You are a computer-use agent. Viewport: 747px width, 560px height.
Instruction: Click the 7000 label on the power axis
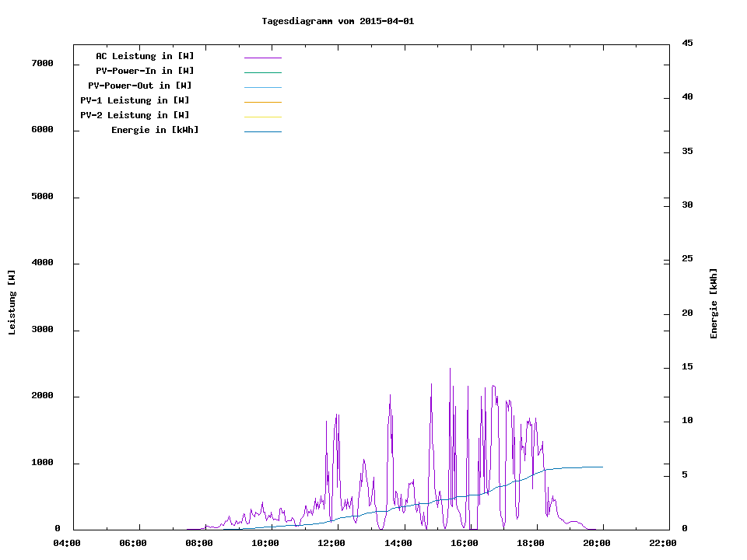[42, 63]
